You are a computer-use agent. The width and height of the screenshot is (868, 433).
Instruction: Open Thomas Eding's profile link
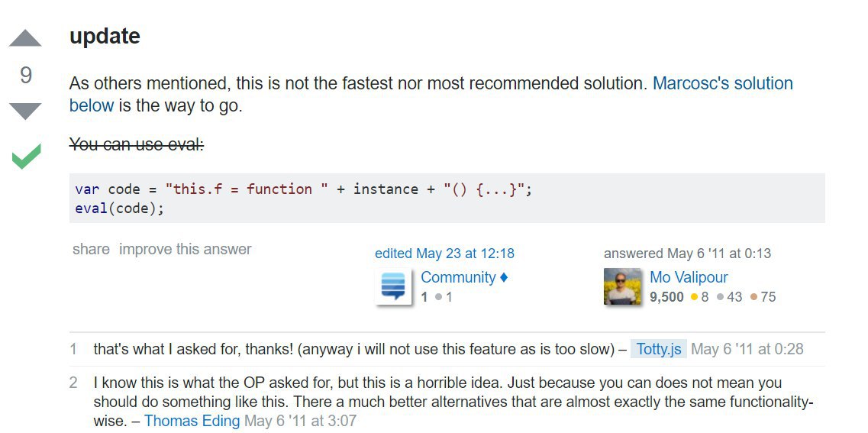[192, 421]
